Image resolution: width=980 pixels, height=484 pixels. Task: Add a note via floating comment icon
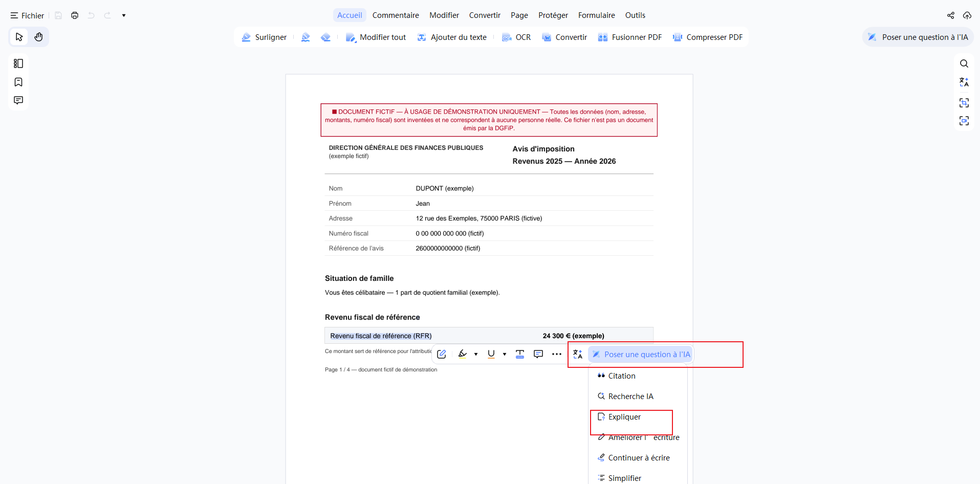coord(538,354)
